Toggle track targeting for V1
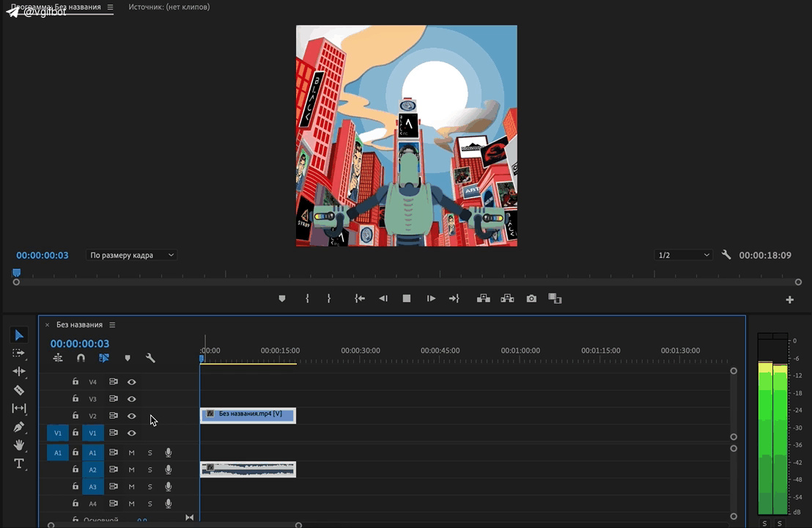 (92, 433)
